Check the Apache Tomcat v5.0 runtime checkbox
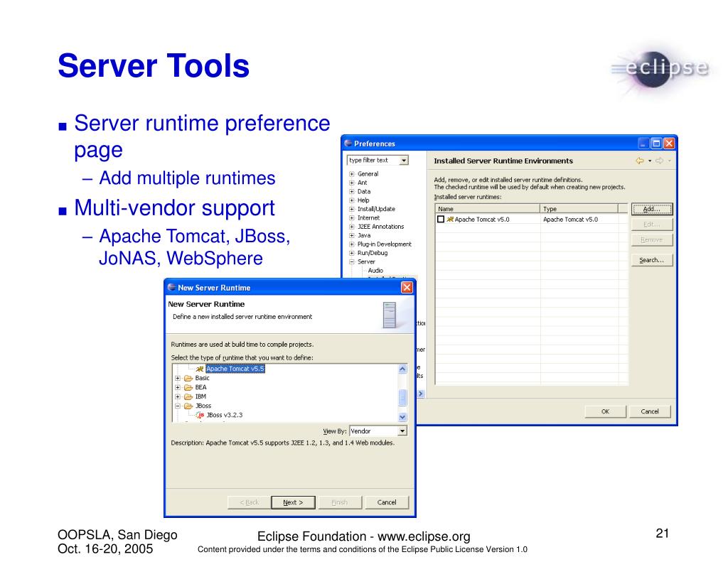728x562 pixels. click(x=441, y=220)
